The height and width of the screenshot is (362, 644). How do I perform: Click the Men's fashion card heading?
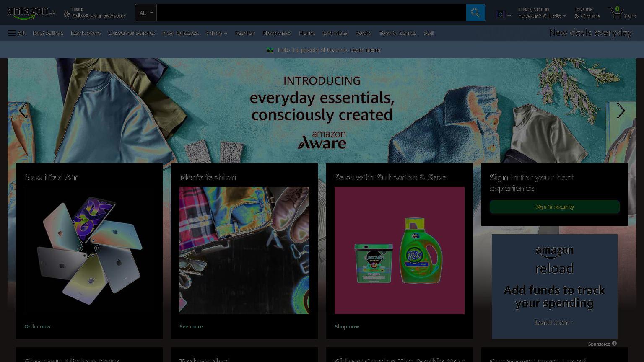point(208,177)
